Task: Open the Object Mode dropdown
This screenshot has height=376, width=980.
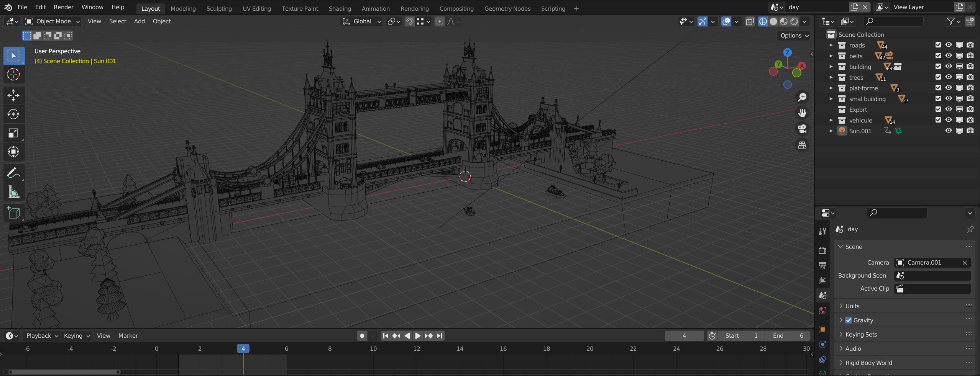Action: pos(53,21)
